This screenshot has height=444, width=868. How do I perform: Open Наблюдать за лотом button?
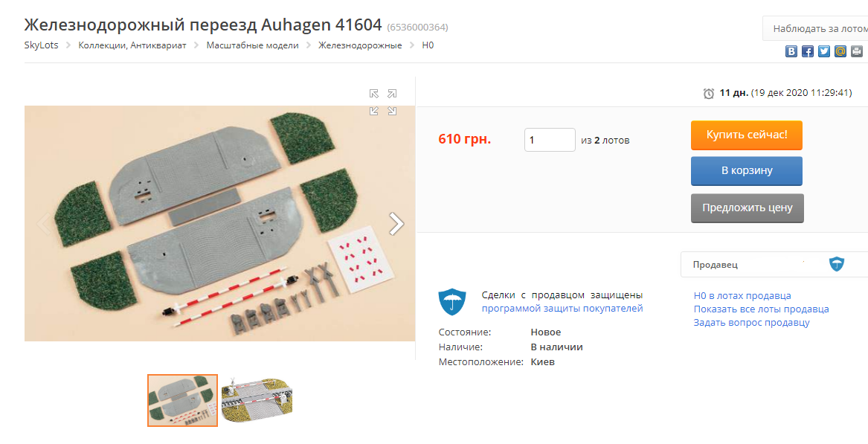click(x=815, y=28)
